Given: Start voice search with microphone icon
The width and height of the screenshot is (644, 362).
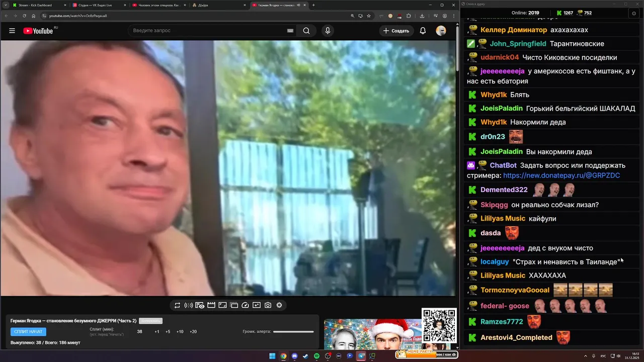Looking at the screenshot, I should pyautogui.click(x=328, y=31).
